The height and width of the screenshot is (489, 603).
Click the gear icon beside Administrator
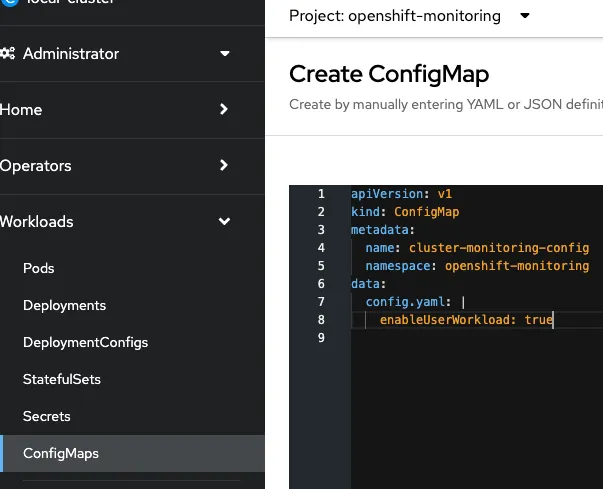pos(9,54)
